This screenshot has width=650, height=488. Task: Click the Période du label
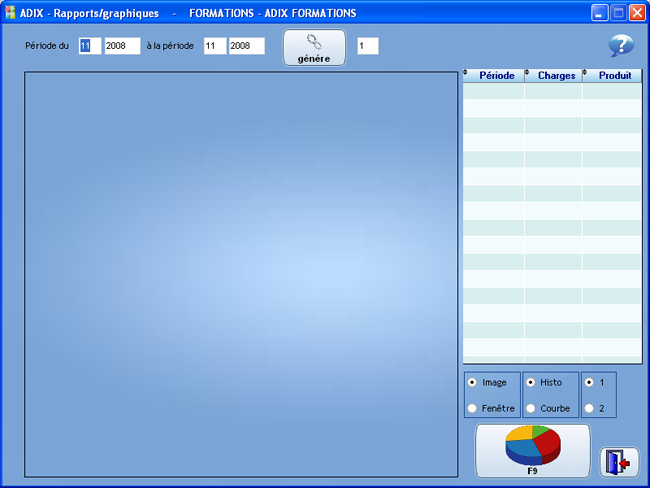(x=47, y=46)
